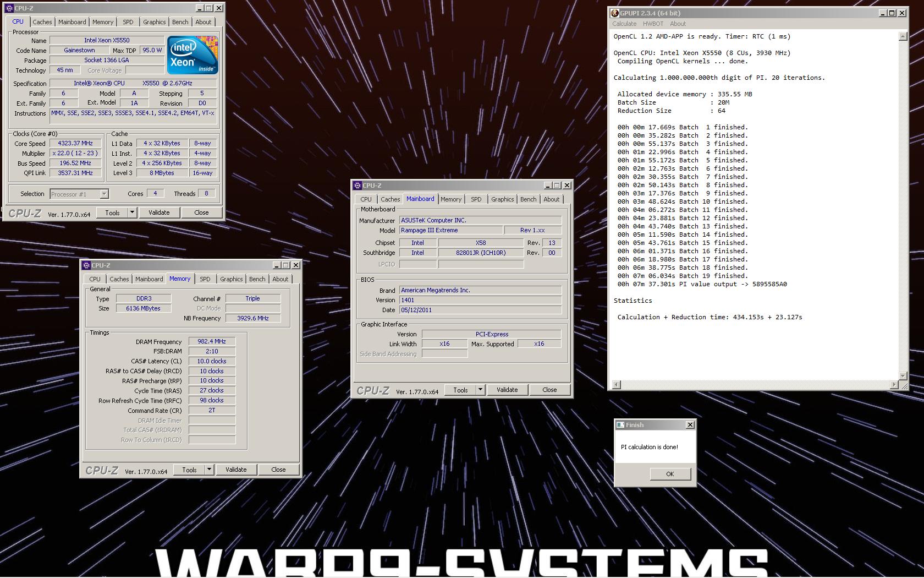Click processor name Intel Xeon X5550 field

(x=107, y=40)
